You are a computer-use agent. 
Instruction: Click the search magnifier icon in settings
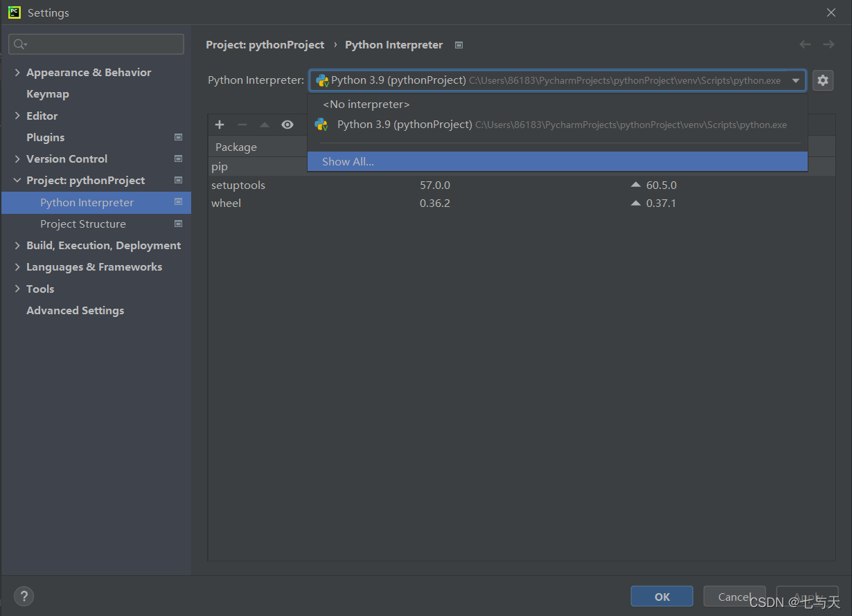[x=20, y=44]
